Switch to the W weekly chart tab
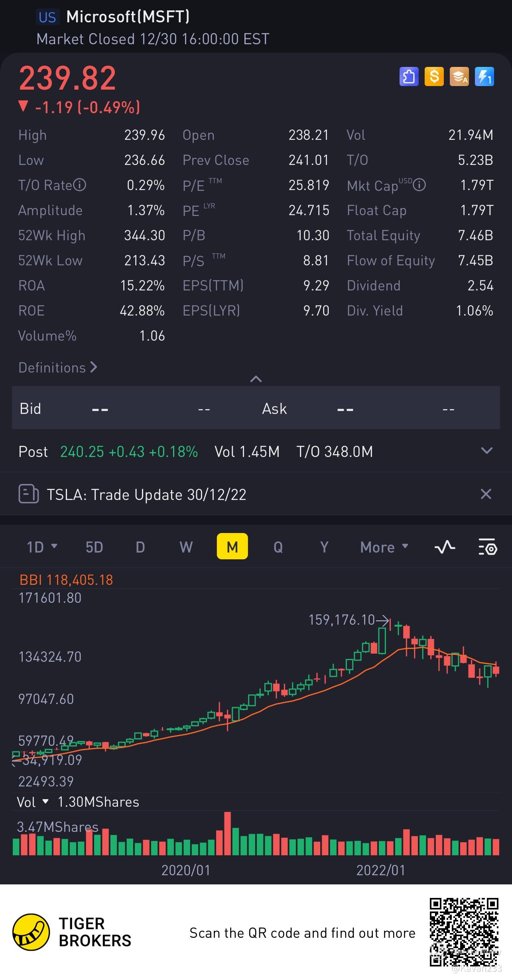 186,547
